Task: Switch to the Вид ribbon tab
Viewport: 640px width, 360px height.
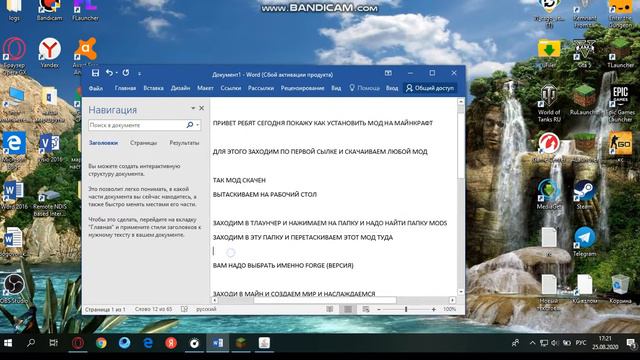Action: coord(336,88)
